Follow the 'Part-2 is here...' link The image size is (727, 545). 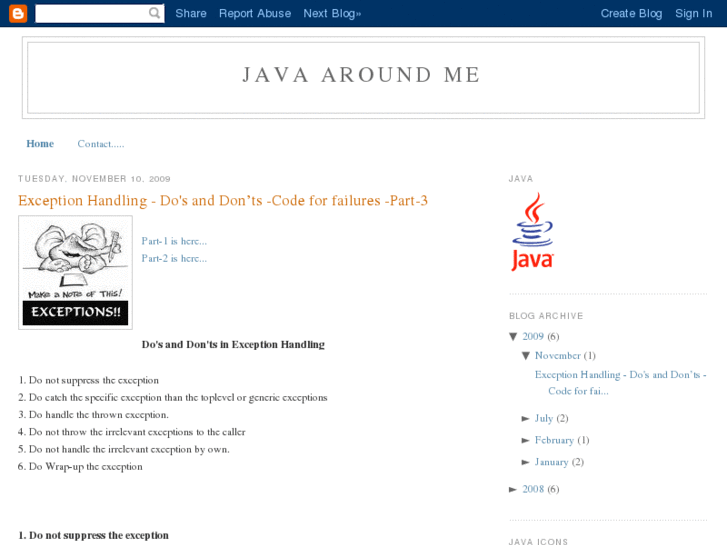coord(174,258)
